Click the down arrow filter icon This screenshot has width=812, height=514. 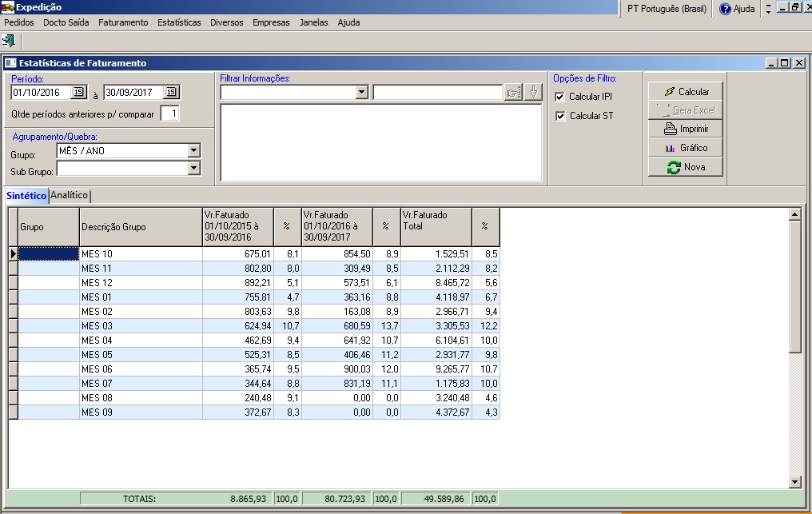tap(533, 93)
